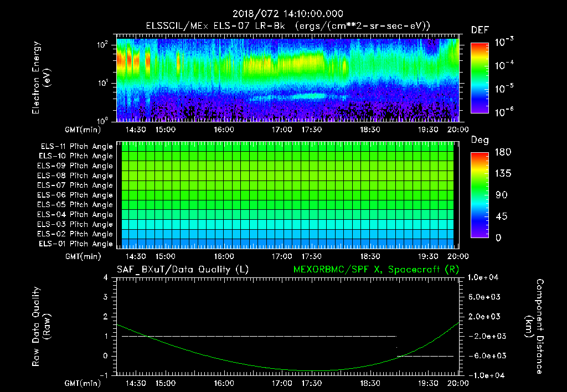Click 18:30 on the bottom plot time axis

pyautogui.click(x=370, y=383)
